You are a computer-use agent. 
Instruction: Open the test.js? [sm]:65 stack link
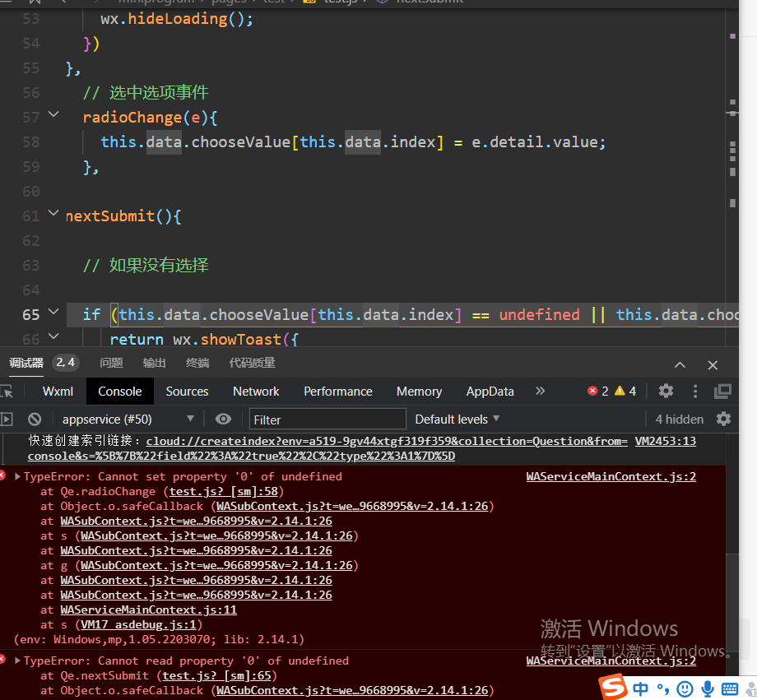coord(216,675)
